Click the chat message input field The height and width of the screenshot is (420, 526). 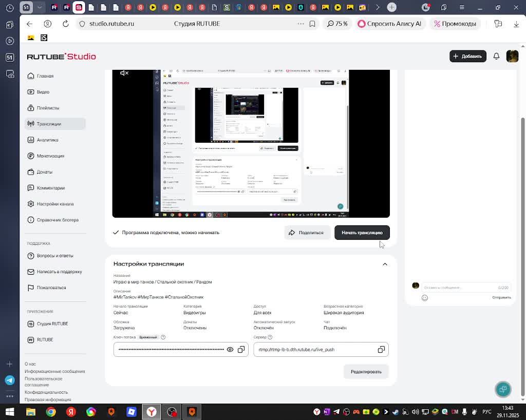(466, 288)
